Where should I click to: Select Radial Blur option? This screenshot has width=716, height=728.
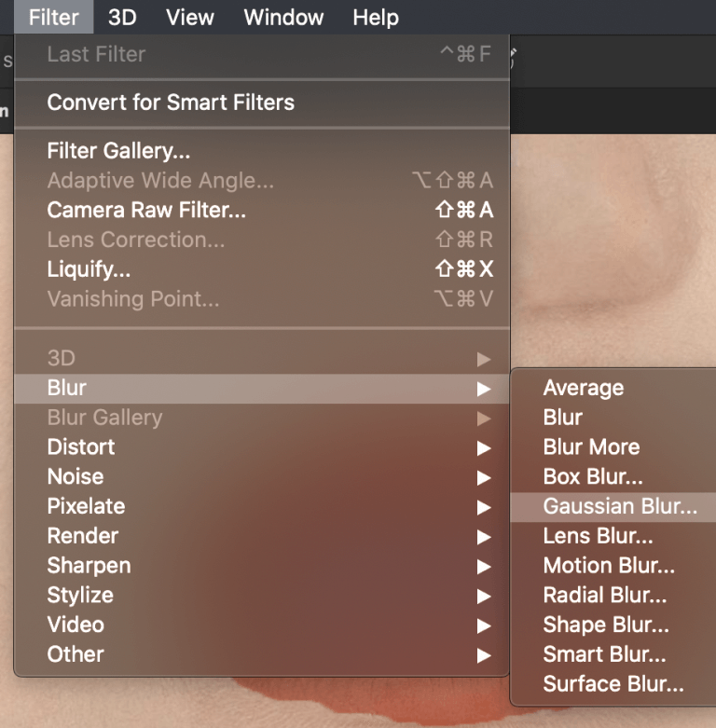(x=604, y=596)
